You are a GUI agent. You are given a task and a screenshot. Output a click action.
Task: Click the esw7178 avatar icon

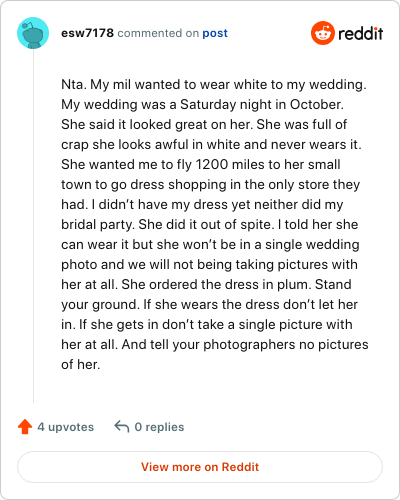click(33, 33)
